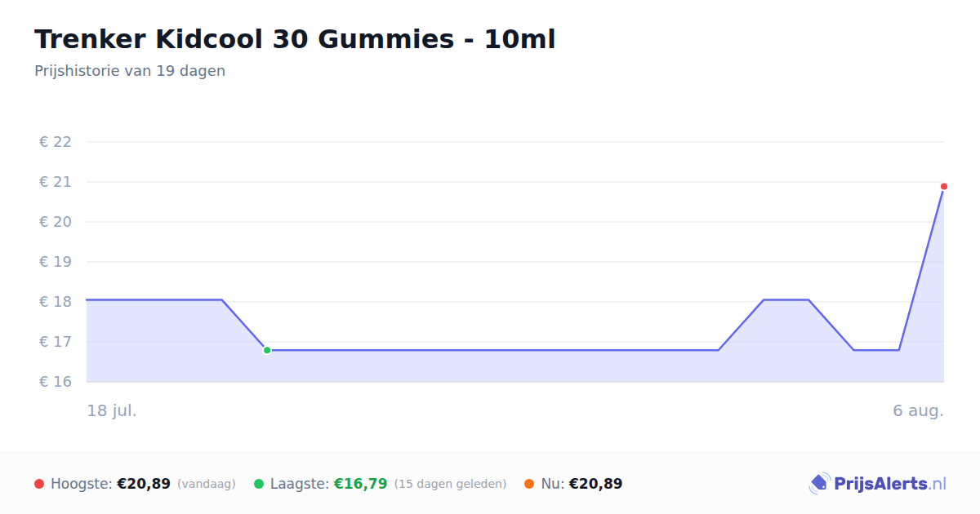Click the red Hoogste legend dot
This screenshot has height=514, width=980.
pos(39,484)
